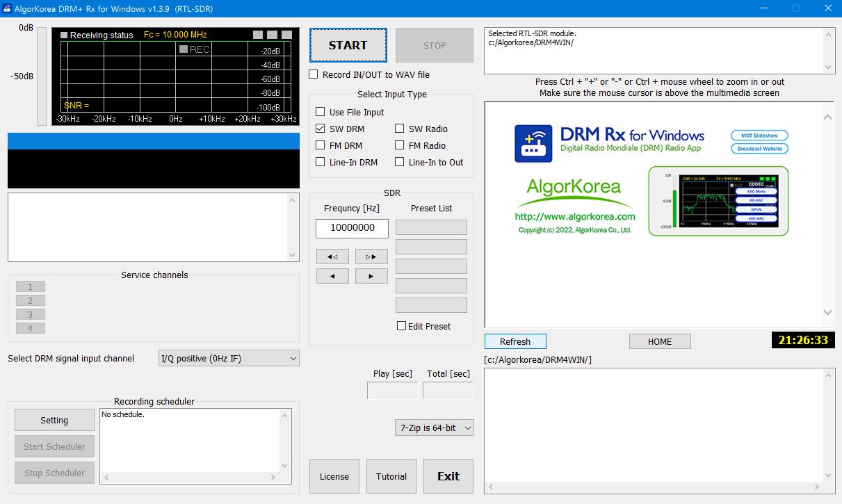Click the Total [sec] field

tap(448, 391)
